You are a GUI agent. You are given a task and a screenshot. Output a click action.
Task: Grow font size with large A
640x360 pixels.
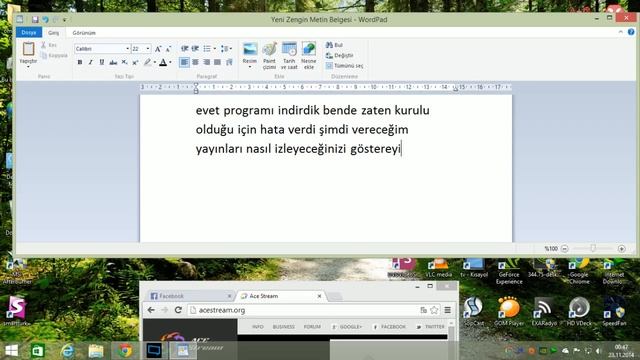click(158, 49)
